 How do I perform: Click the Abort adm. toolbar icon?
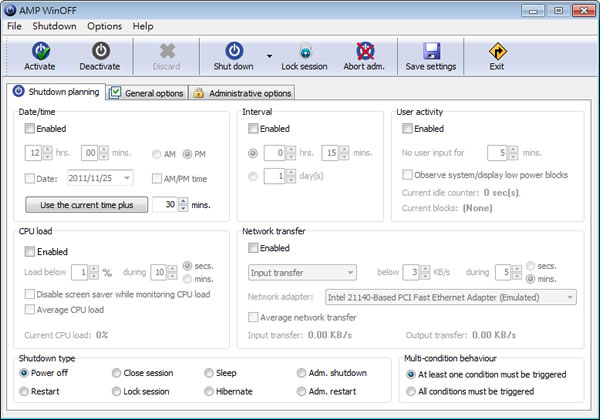(x=366, y=51)
